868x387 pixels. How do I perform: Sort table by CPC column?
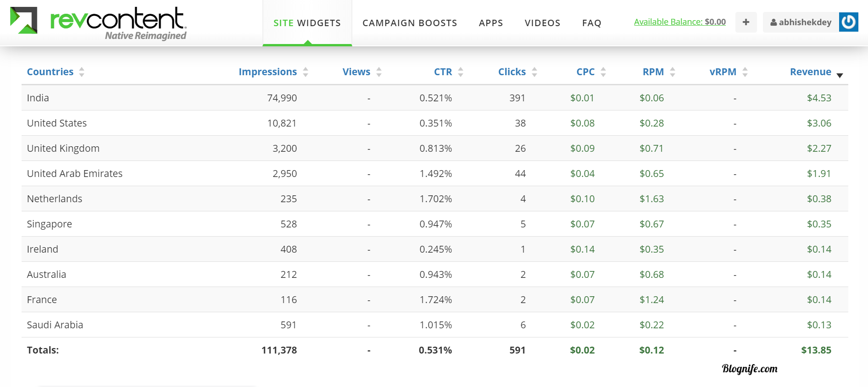pyautogui.click(x=585, y=72)
